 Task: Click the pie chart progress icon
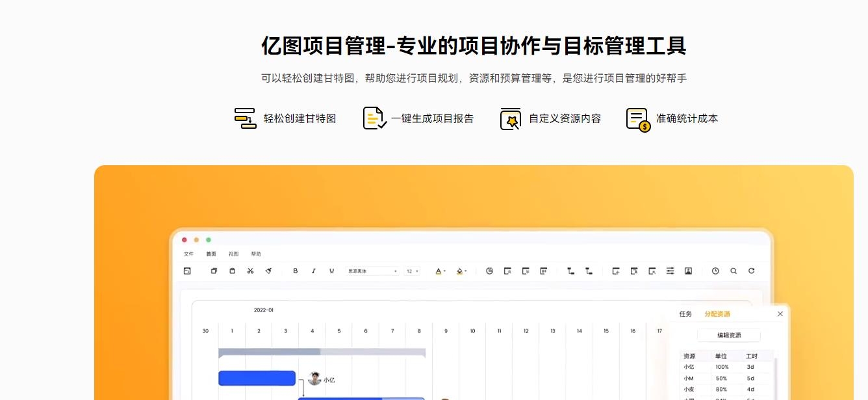[489, 271]
